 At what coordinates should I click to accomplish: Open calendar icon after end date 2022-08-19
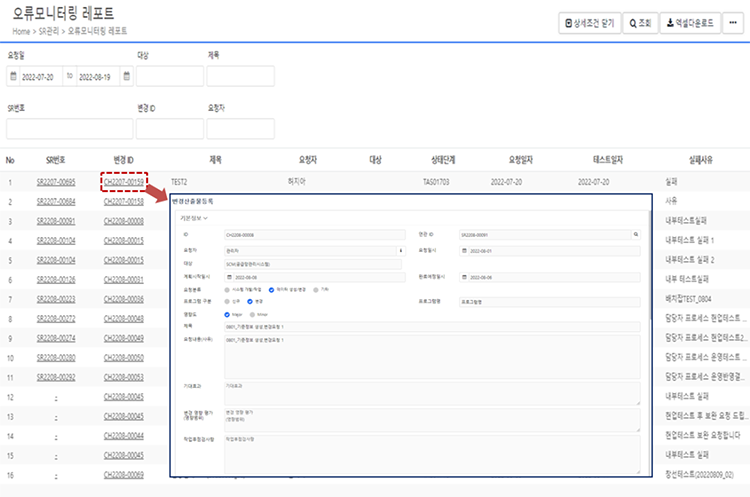[126, 76]
